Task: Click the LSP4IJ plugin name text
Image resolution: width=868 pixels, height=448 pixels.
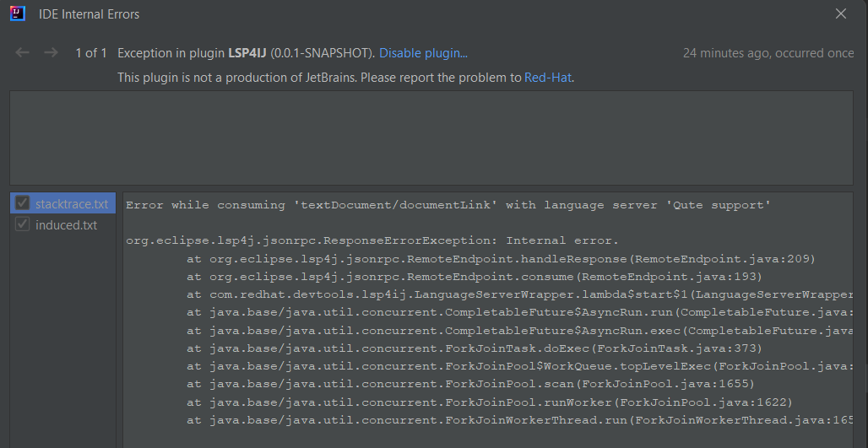Action: click(247, 53)
